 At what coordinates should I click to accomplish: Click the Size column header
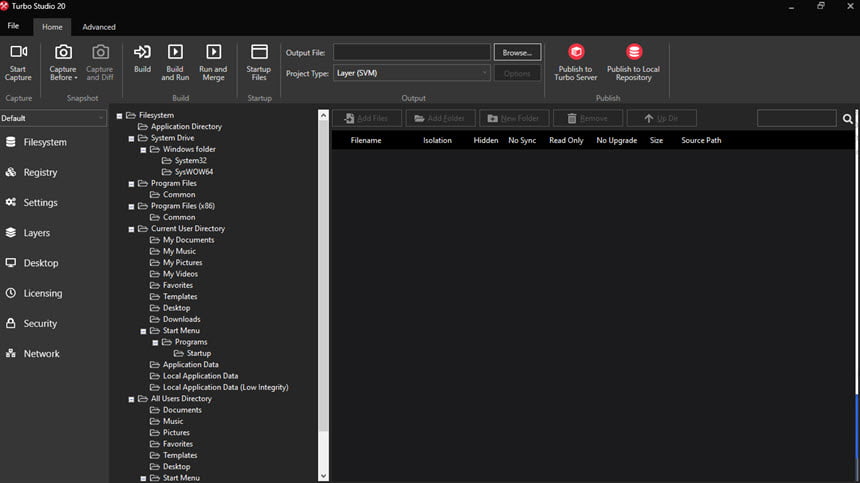(x=656, y=140)
